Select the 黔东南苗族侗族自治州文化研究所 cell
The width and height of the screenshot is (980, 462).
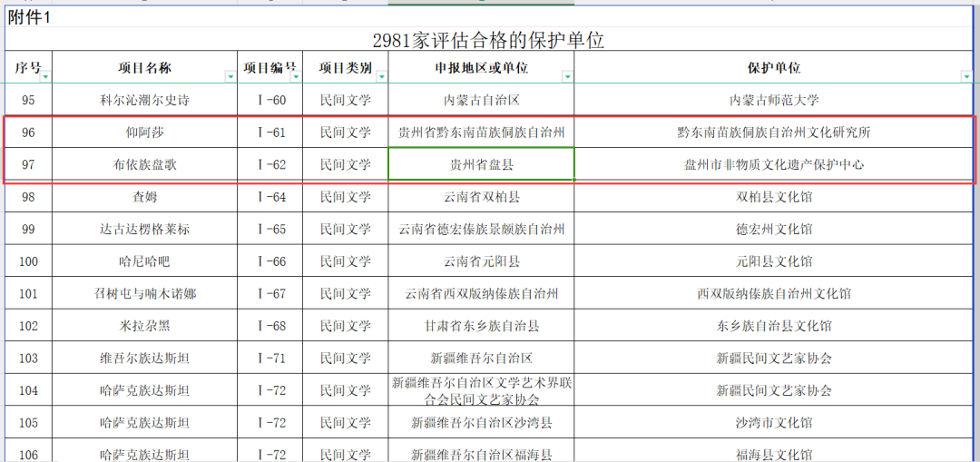click(x=773, y=133)
